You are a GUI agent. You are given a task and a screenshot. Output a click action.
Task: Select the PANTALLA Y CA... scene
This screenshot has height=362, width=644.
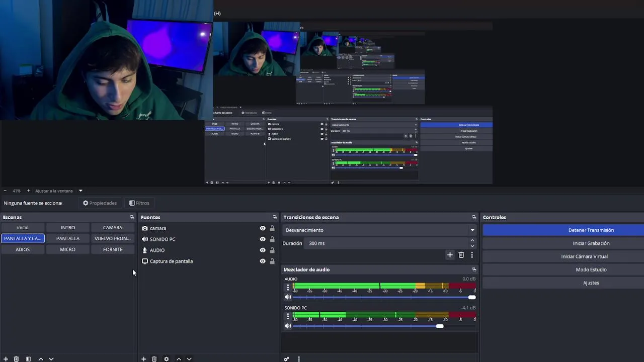[23, 239]
